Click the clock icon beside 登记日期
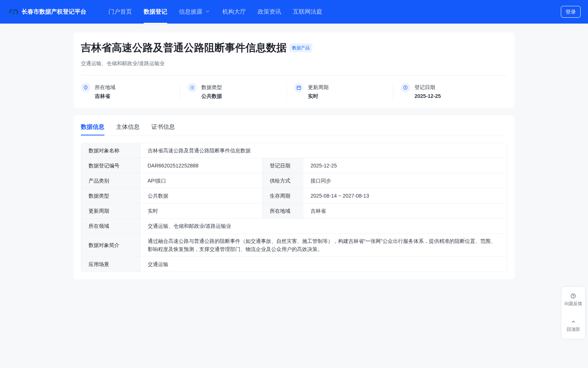Screen dimensions: 588x368 405,88
